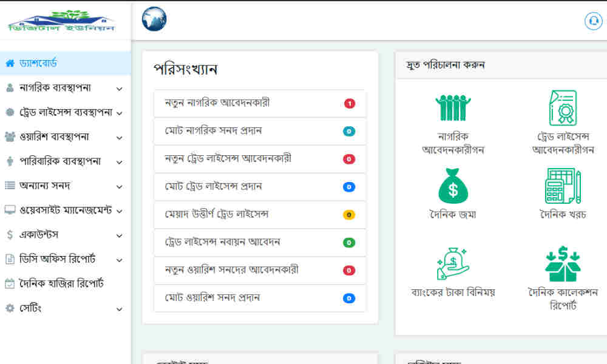Click নতুন নাগরিক আবেদনকারী statistics row

pos(260,103)
